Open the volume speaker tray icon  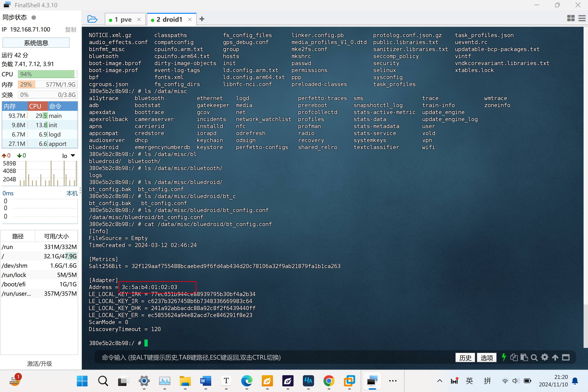coord(515,381)
